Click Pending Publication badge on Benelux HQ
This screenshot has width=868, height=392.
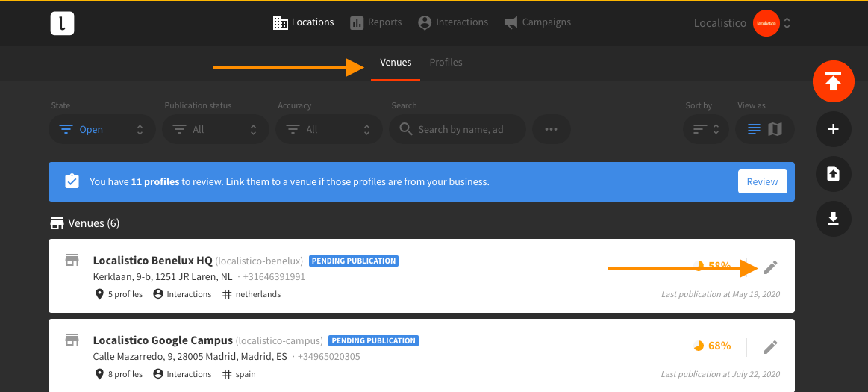pos(354,261)
